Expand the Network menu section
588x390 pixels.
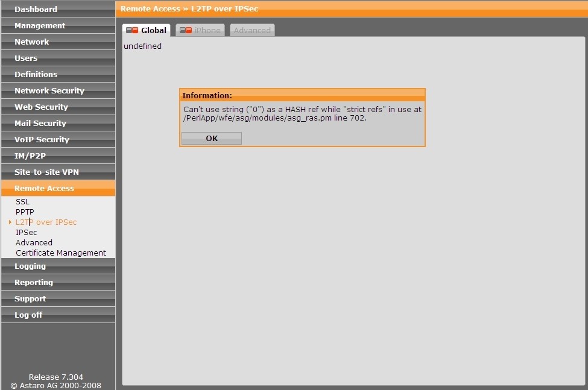[x=32, y=42]
